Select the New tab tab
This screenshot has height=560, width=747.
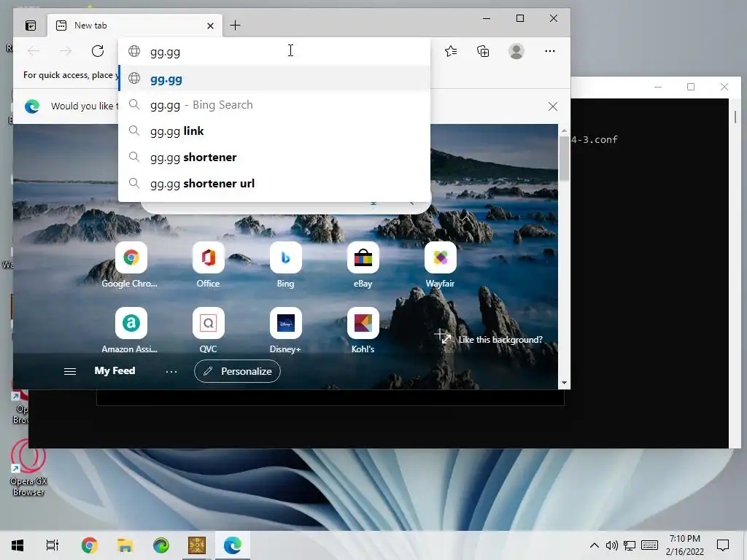(135, 26)
